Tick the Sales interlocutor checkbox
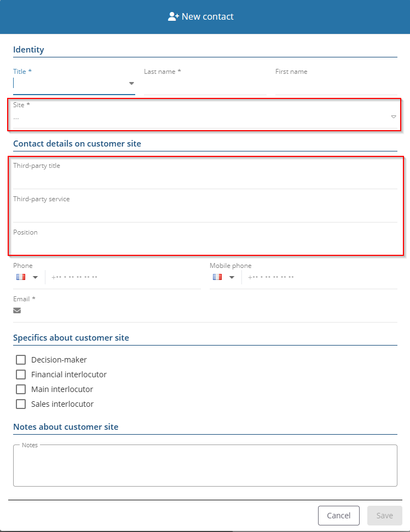410x532 pixels. point(21,404)
